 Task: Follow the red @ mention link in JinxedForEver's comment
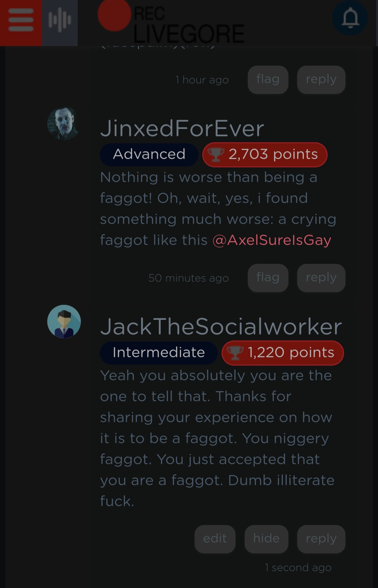coord(272,241)
